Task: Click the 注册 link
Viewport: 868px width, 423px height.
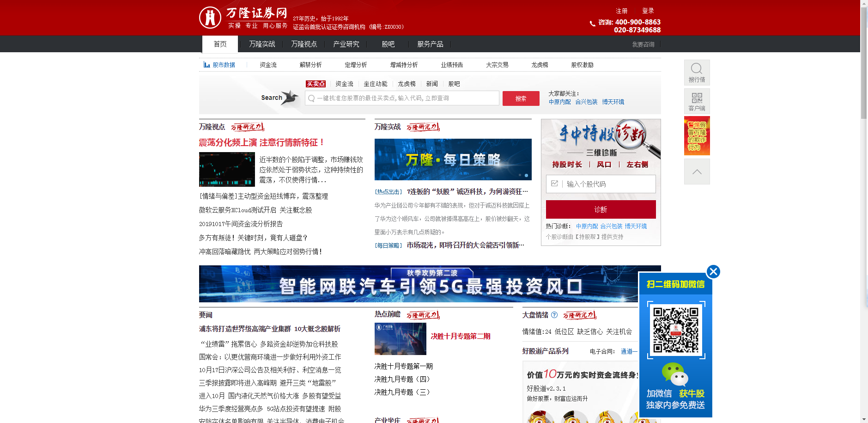Action: click(622, 11)
